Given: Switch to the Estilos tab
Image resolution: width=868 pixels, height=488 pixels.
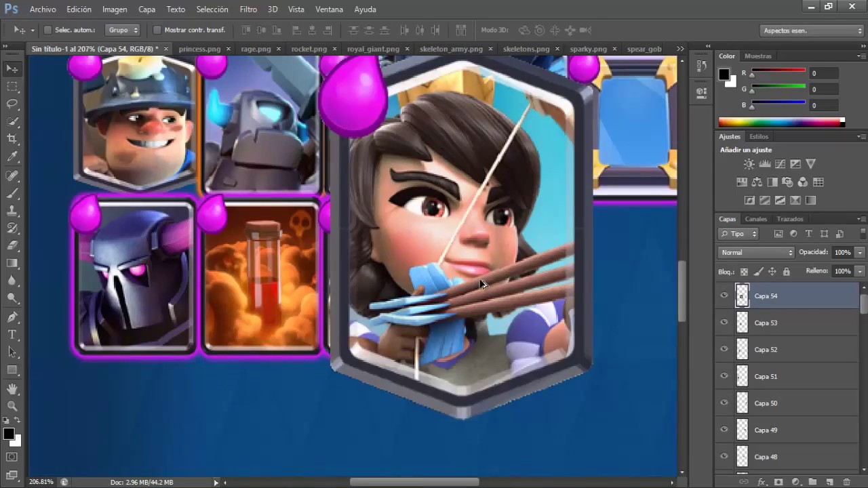Looking at the screenshot, I should [759, 136].
